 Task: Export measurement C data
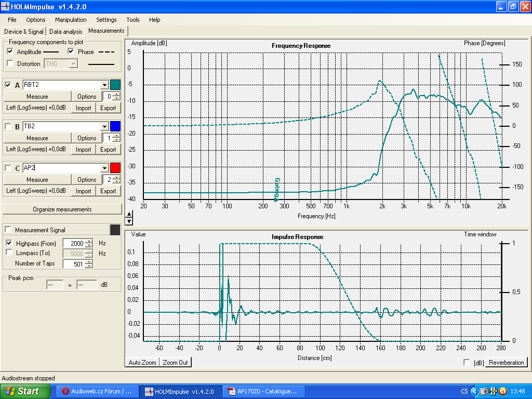[x=108, y=191]
